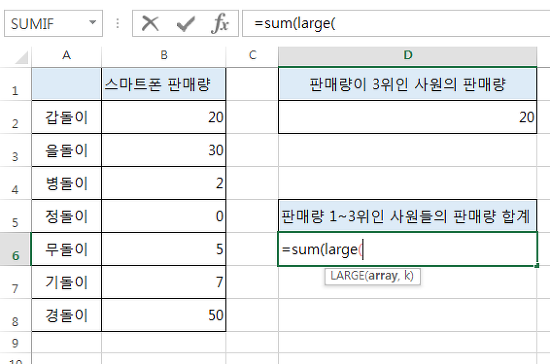The width and height of the screenshot is (550, 364).
Task: Select row 2 header
Action: pos(15,117)
